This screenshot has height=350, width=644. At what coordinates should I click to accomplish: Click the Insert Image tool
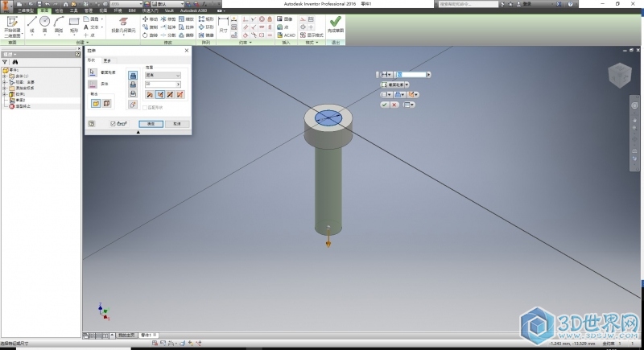point(285,19)
